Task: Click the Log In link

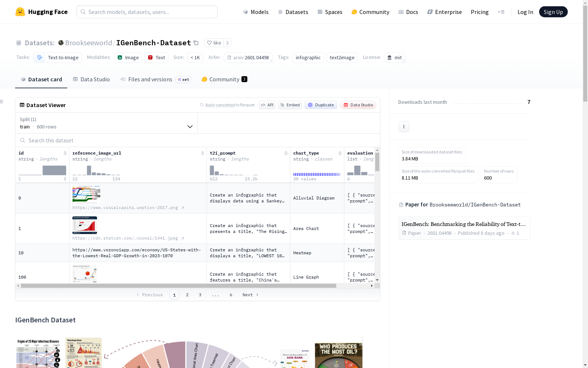Action: click(x=525, y=12)
